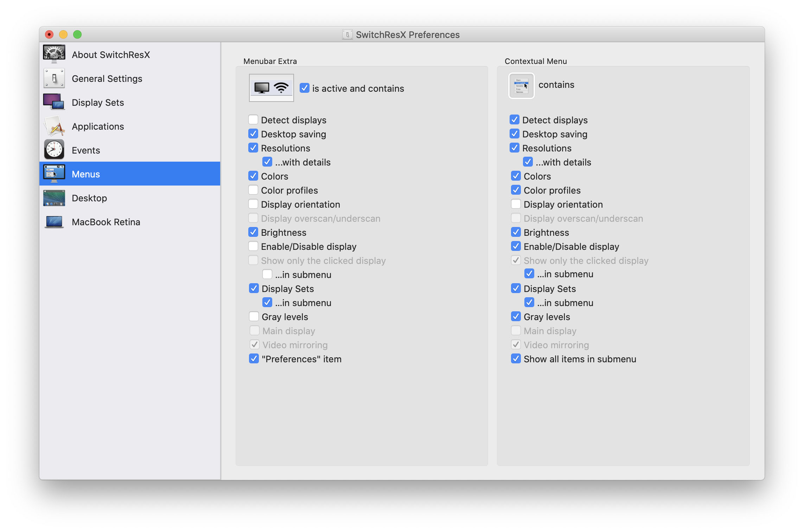Open the Menus section label in sidebar
The width and height of the screenshot is (804, 532).
click(x=86, y=174)
